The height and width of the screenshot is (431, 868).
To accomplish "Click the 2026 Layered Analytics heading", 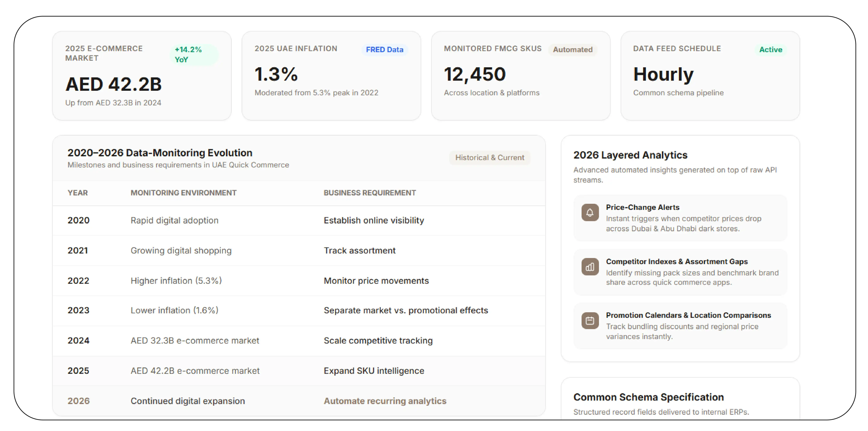I will pos(630,155).
